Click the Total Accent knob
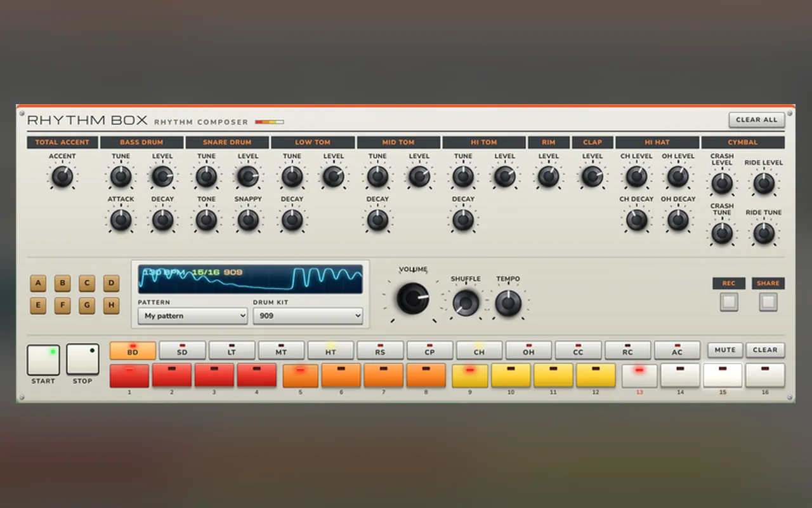 tap(62, 177)
